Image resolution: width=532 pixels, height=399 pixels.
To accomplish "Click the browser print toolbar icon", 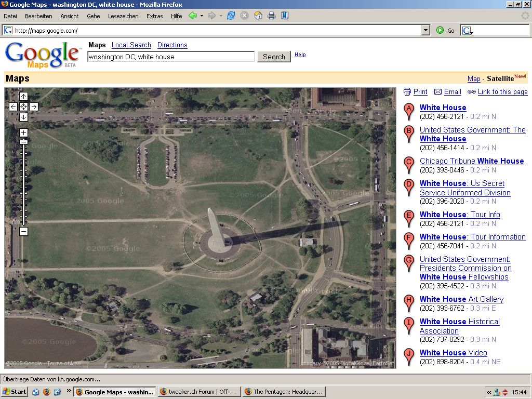I will tap(271, 16).
